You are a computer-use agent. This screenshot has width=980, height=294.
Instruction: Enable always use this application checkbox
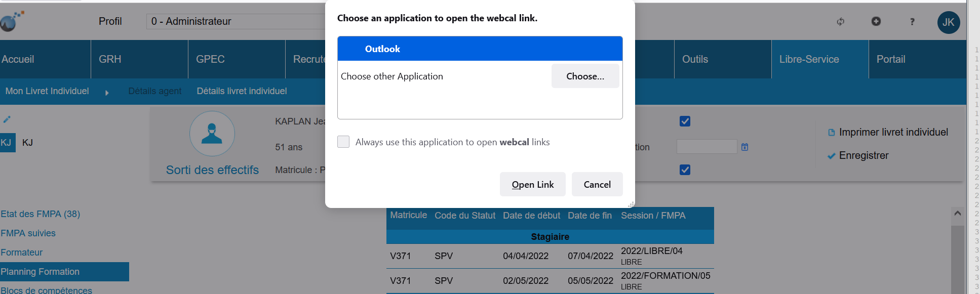pos(343,142)
